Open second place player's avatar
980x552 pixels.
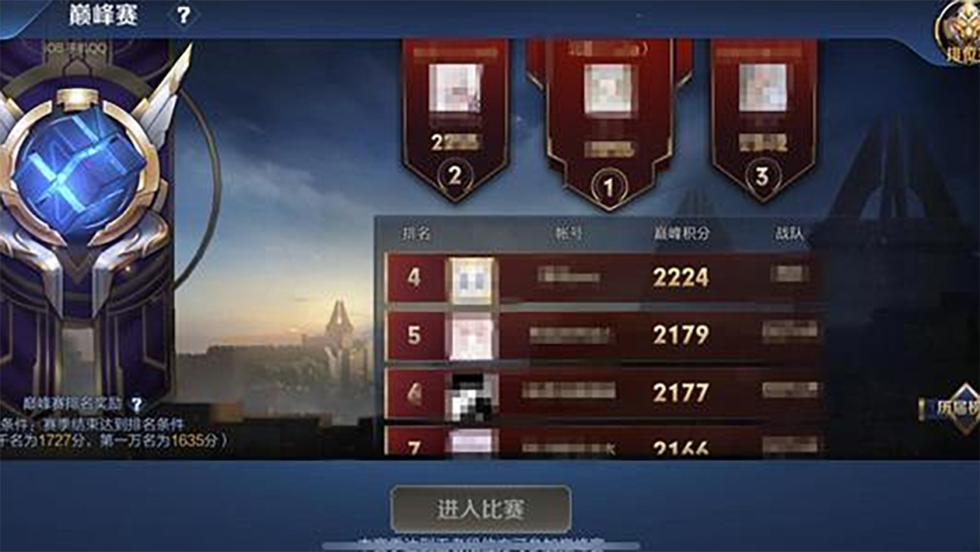pyautogui.click(x=456, y=88)
